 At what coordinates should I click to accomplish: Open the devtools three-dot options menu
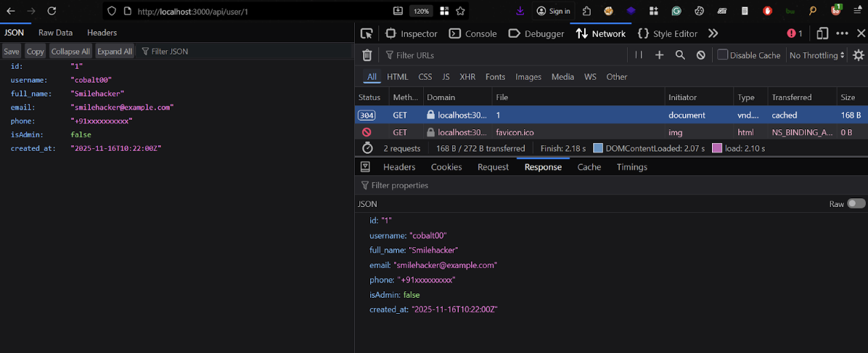click(x=842, y=34)
